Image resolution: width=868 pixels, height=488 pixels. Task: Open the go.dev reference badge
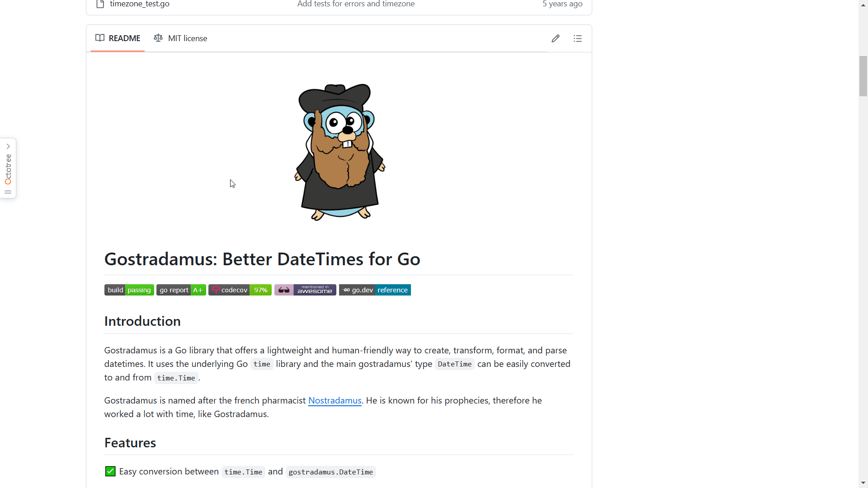375,290
